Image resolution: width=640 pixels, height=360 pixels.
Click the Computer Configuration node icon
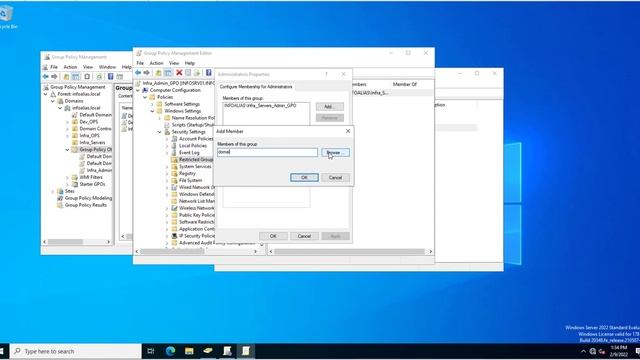pyautogui.click(x=145, y=90)
